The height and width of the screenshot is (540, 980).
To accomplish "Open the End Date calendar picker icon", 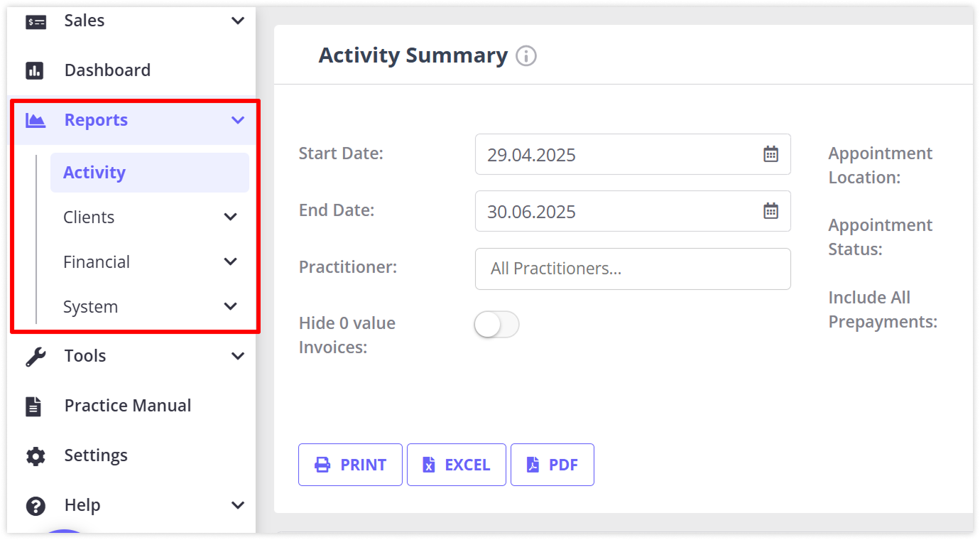I will (771, 211).
